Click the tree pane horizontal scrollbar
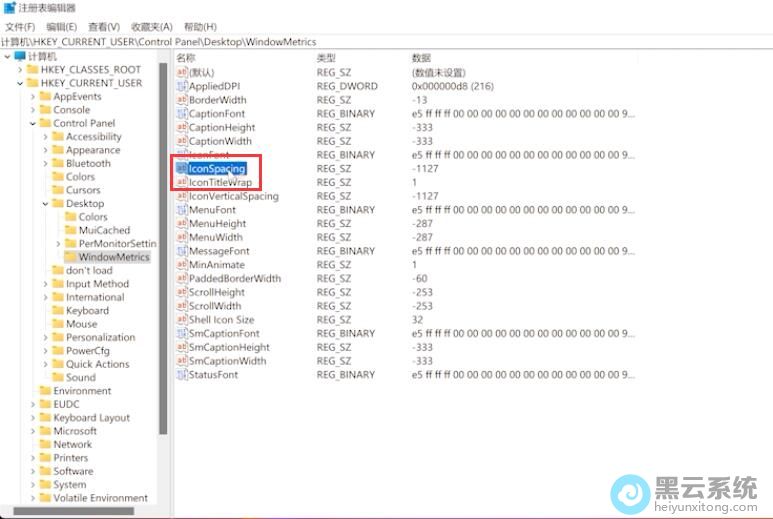Viewport: 773px width, 519px height. [74, 511]
